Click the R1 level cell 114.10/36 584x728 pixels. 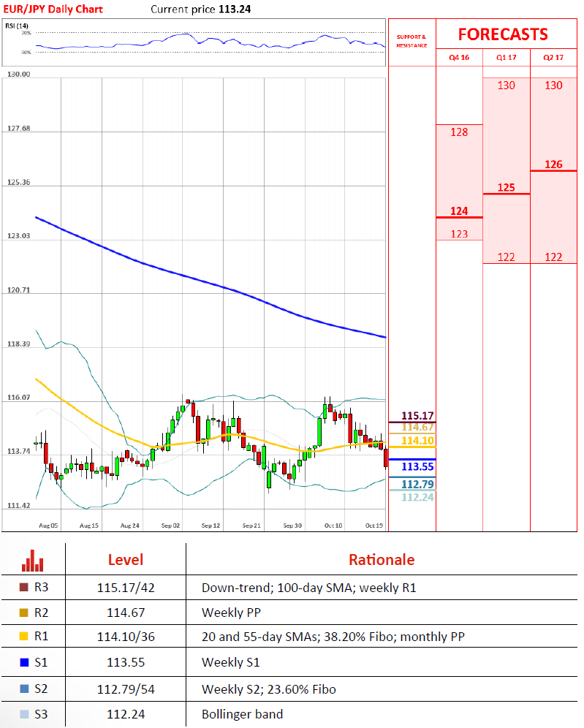pyautogui.click(x=125, y=637)
